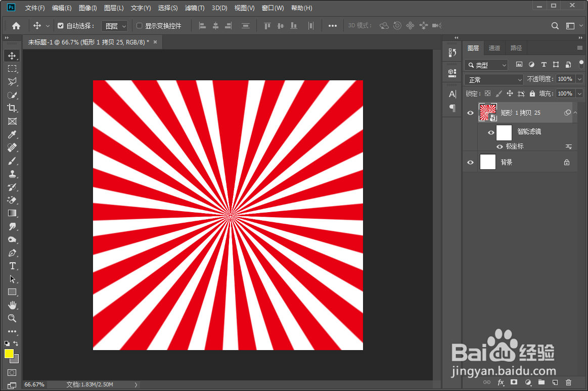588x391 pixels.
Task: Select the Gradient tool
Action: coord(12,213)
